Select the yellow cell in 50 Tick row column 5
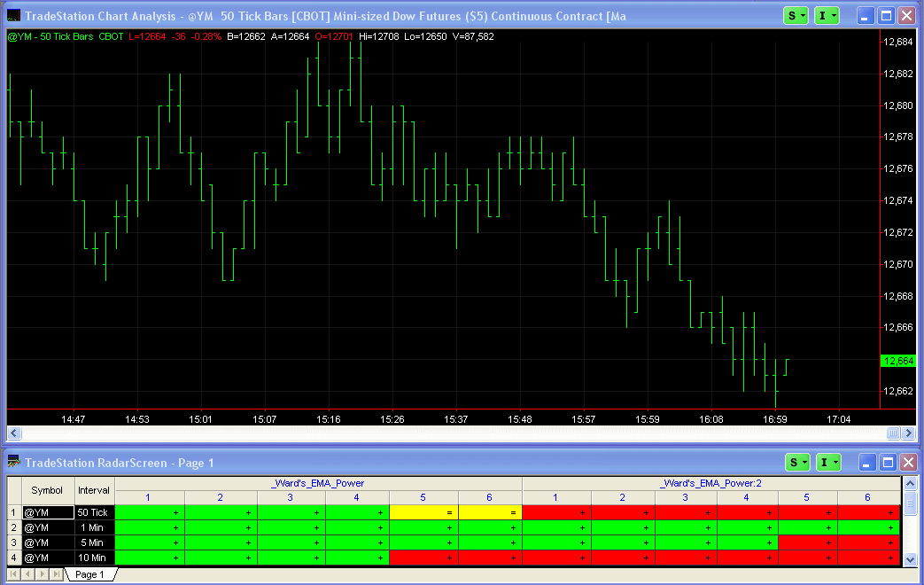Screen dimensions: 924x585 tap(423, 512)
